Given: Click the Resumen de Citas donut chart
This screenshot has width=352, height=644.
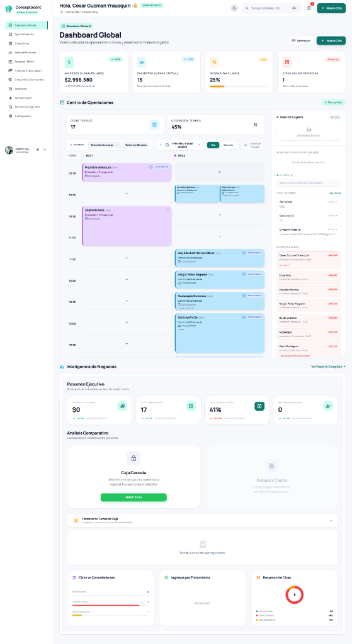Looking at the screenshot, I should point(295,595).
